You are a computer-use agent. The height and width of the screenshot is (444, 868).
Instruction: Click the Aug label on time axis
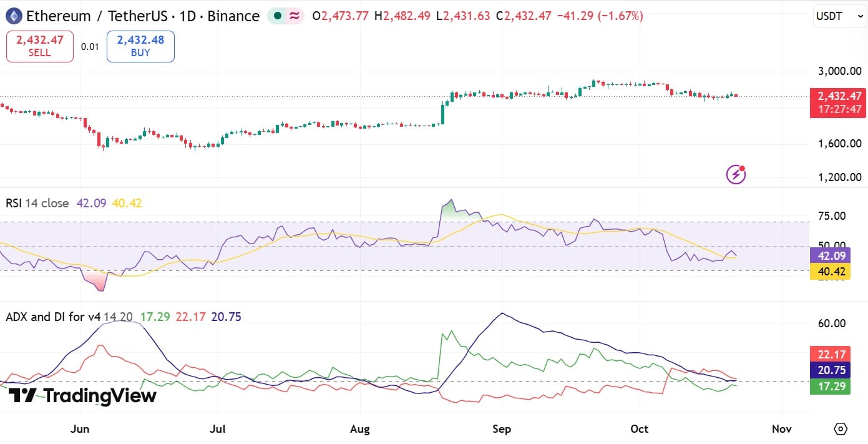pyautogui.click(x=360, y=429)
